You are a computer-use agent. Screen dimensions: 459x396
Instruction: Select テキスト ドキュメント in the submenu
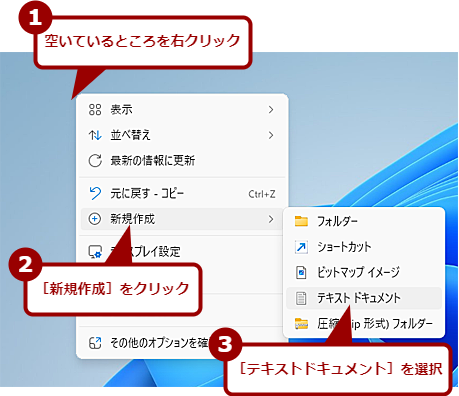[364, 298]
